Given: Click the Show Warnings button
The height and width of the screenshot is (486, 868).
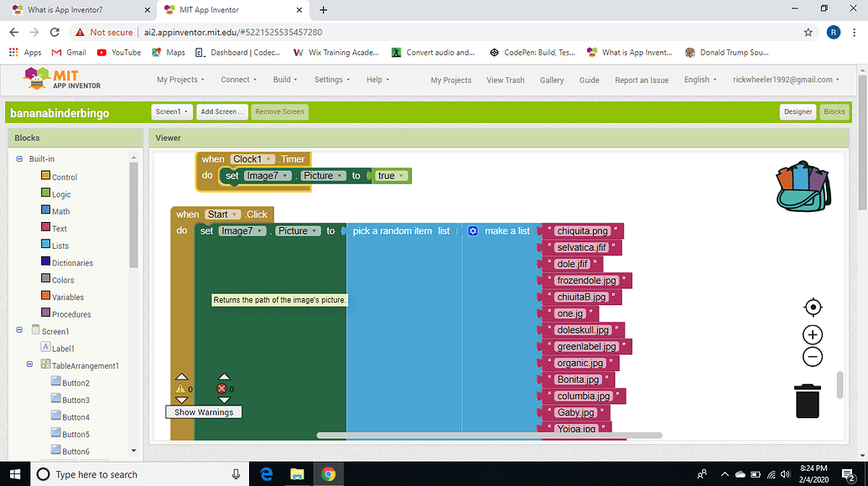Looking at the screenshot, I should point(204,412).
